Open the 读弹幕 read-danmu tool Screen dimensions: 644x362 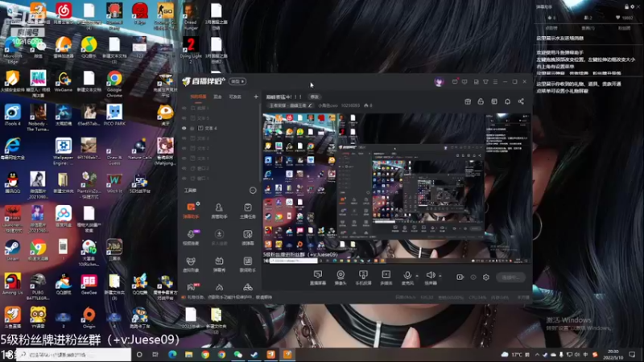(x=248, y=237)
